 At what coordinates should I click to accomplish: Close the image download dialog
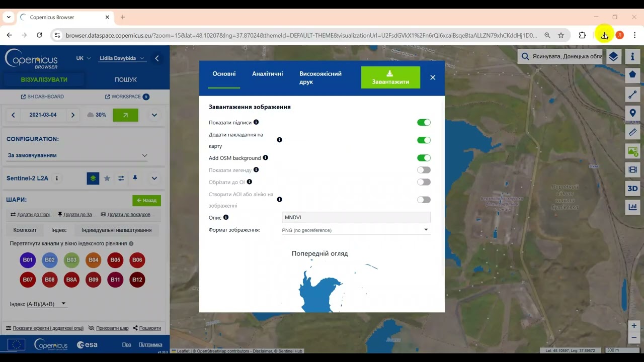coord(433,77)
